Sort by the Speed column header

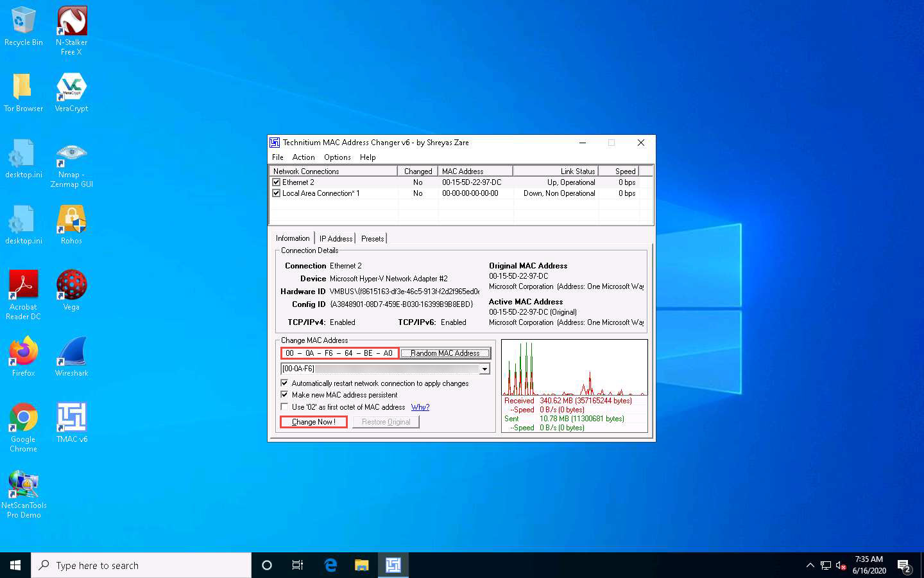pyautogui.click(x=619, y=171)
